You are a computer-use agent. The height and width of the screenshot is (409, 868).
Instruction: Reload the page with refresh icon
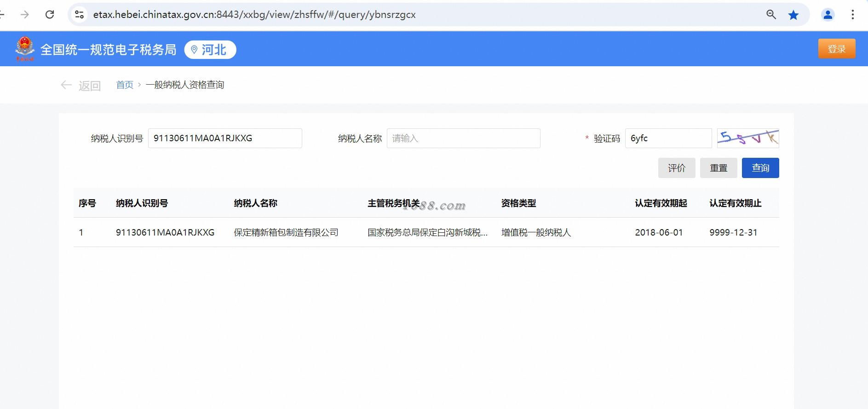pyautogui.click(x=50, y=15)
